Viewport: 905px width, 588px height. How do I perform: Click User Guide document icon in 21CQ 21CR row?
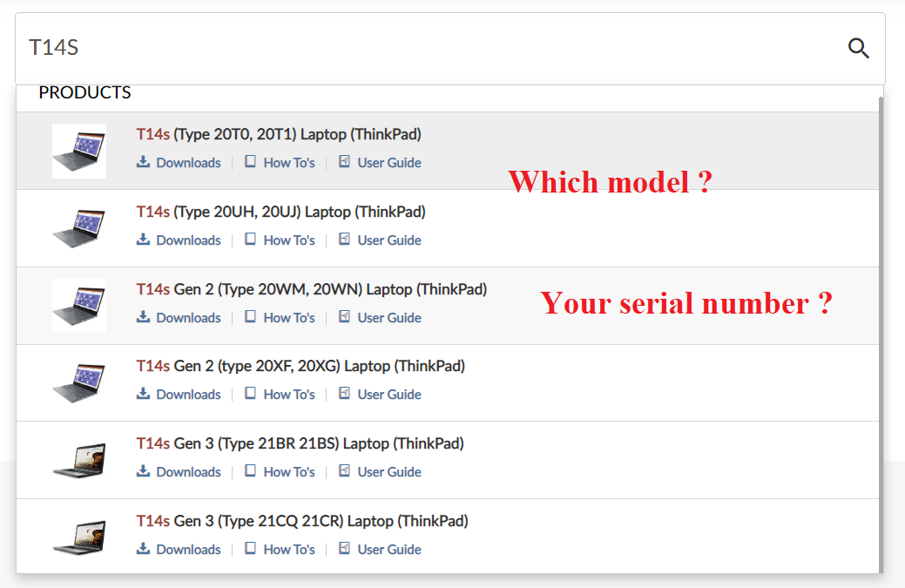pos(344,548)
